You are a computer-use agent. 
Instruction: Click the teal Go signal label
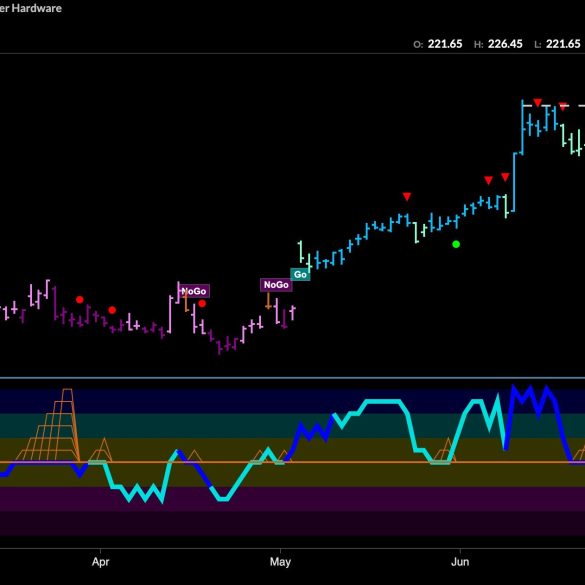300,275
